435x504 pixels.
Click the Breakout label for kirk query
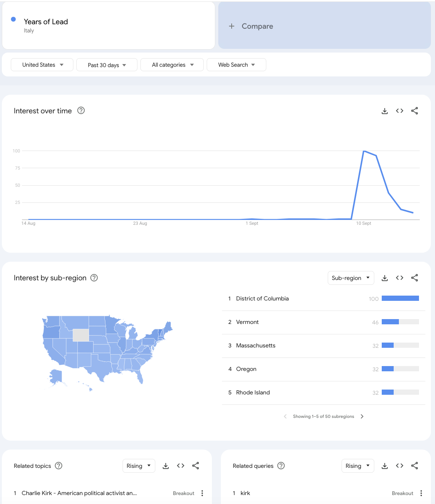[403, 493]
